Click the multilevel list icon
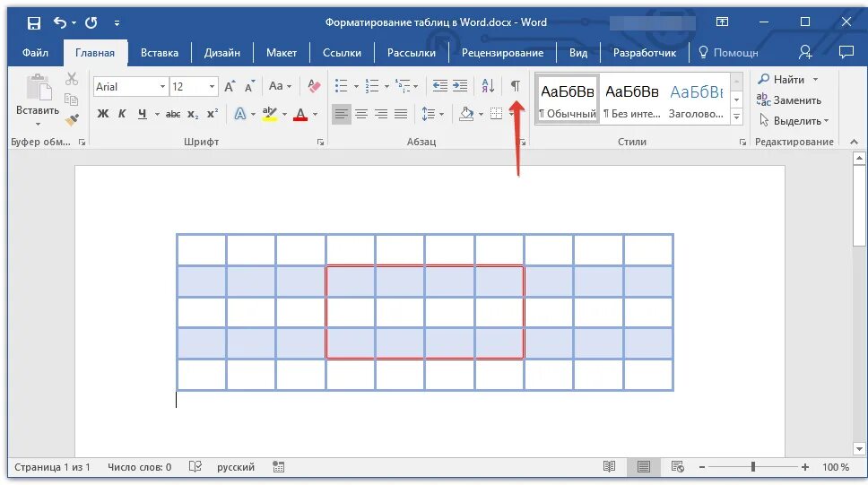Image resolution: width=868 pixels, height=485 pixels. pyautogui.click(x=403, y=86)
